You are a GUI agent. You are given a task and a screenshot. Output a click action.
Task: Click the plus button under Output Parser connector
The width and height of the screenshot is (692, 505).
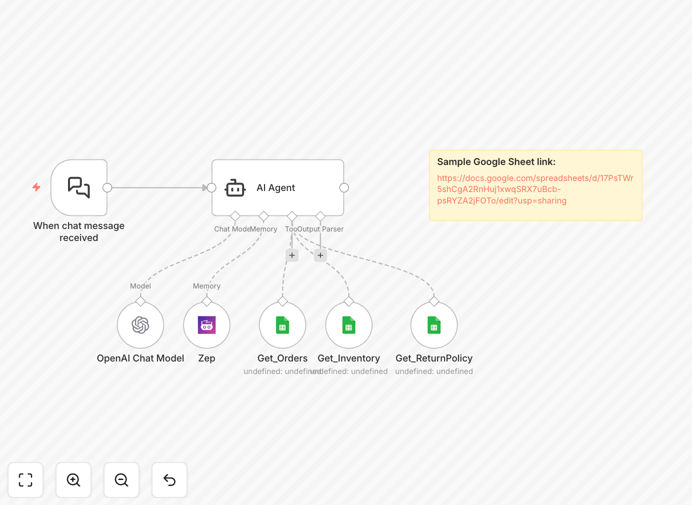tap(320, 255)
